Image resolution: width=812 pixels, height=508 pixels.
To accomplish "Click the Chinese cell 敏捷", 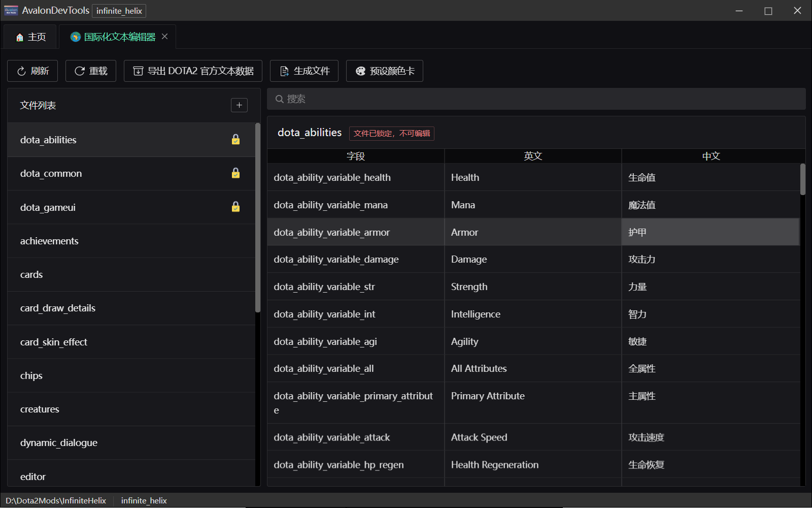I will tap(710, 341).
